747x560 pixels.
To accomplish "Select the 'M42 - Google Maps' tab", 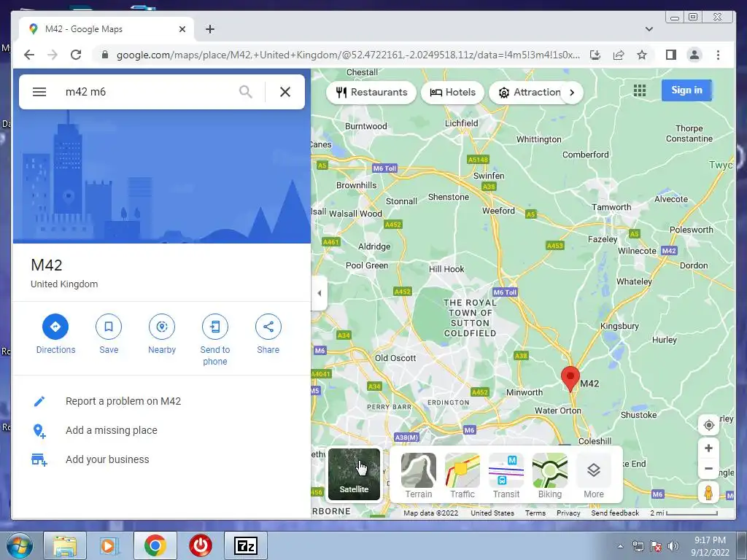I will [x=106, y=29].
